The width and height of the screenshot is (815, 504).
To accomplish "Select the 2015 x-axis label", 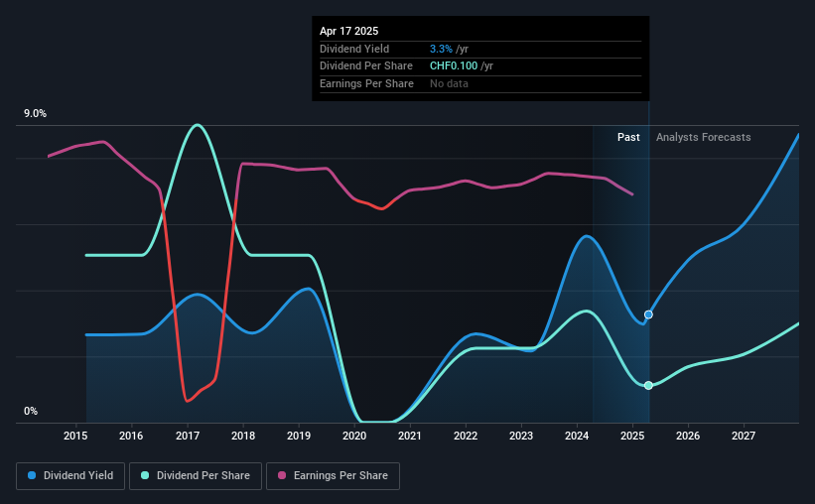I will (x=75, y=436).
